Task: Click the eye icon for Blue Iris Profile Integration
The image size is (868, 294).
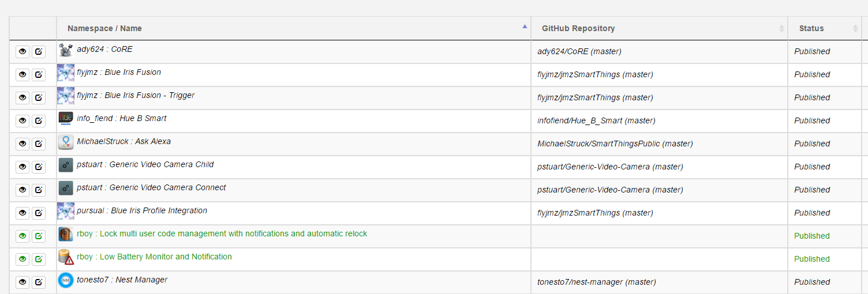Action: point(23,213)
